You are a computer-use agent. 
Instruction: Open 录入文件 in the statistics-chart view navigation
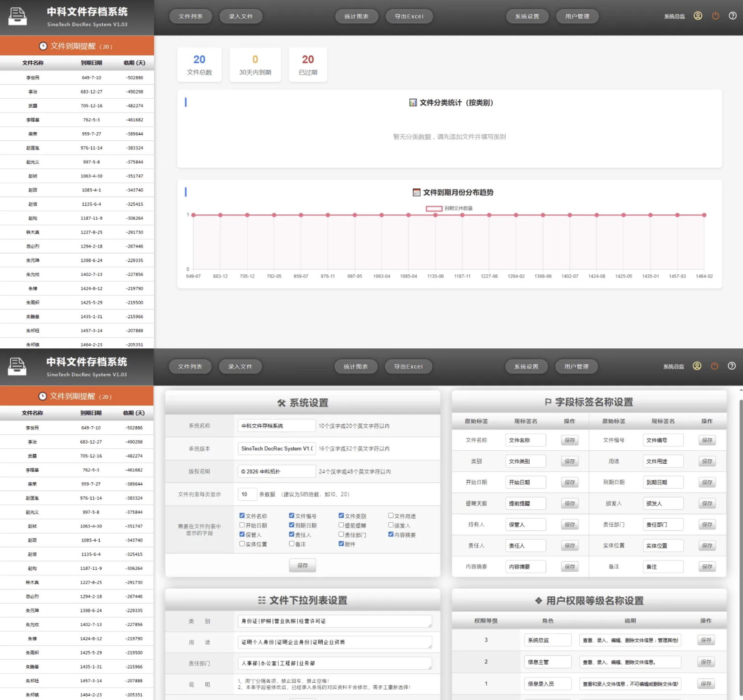coord(241,17)
